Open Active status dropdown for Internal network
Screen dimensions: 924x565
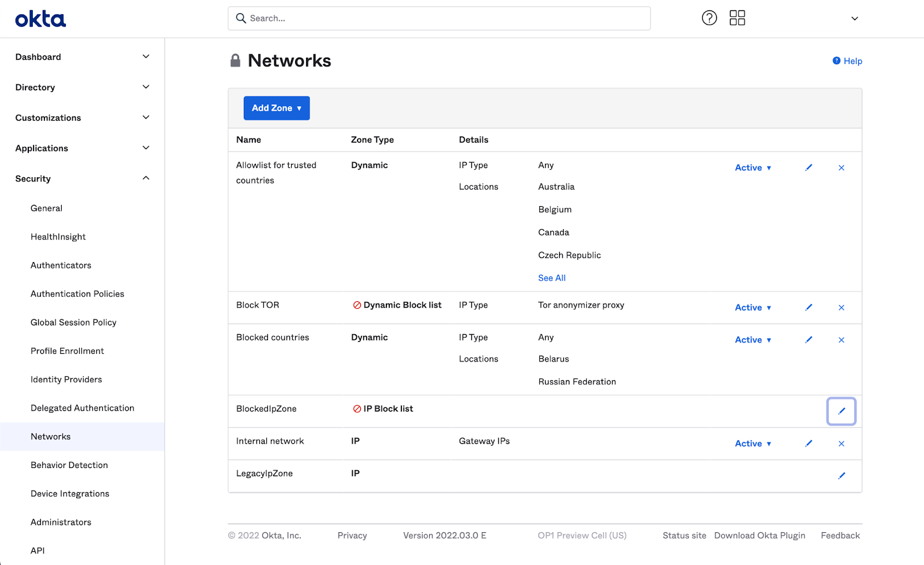(x=753, y=443)
